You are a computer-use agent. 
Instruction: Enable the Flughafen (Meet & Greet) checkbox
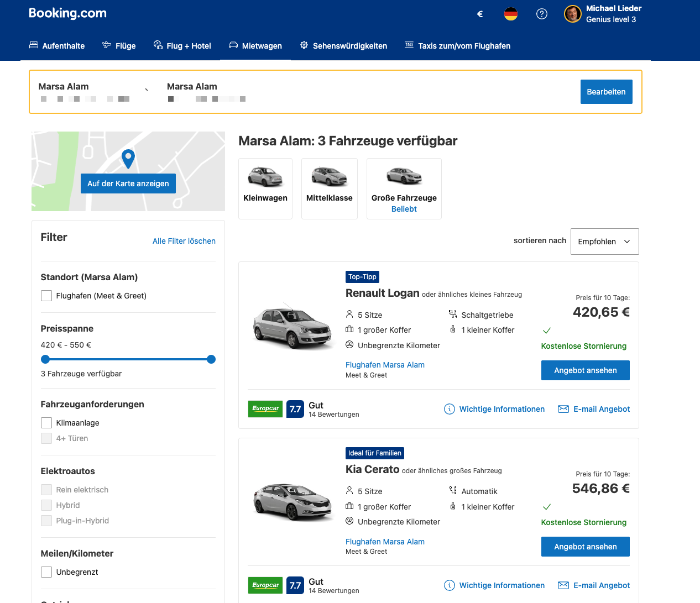(46, 296)
